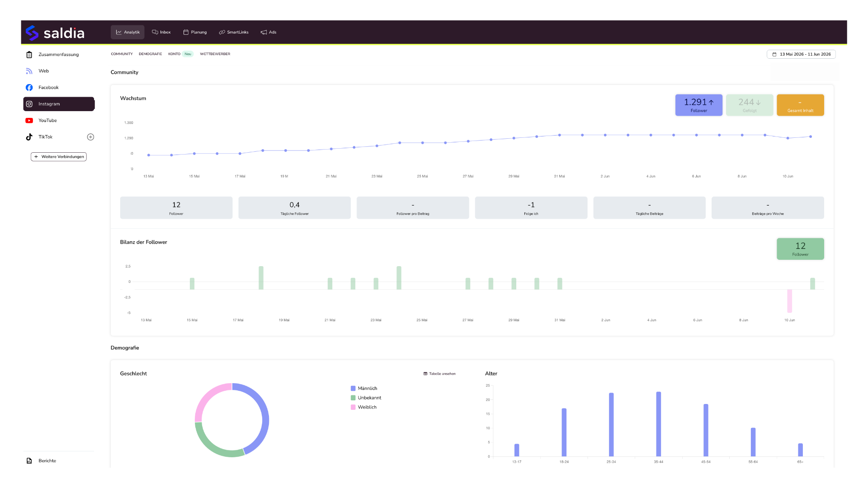Click the Weitere Verbindungen button
868x488 pixels.
pos(59,157)
